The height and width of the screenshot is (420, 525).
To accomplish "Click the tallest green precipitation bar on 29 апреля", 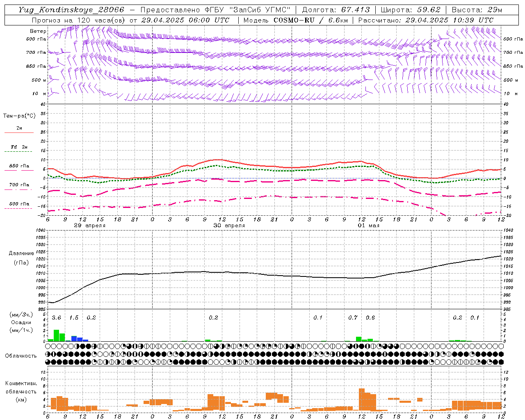I will (57, 336).
